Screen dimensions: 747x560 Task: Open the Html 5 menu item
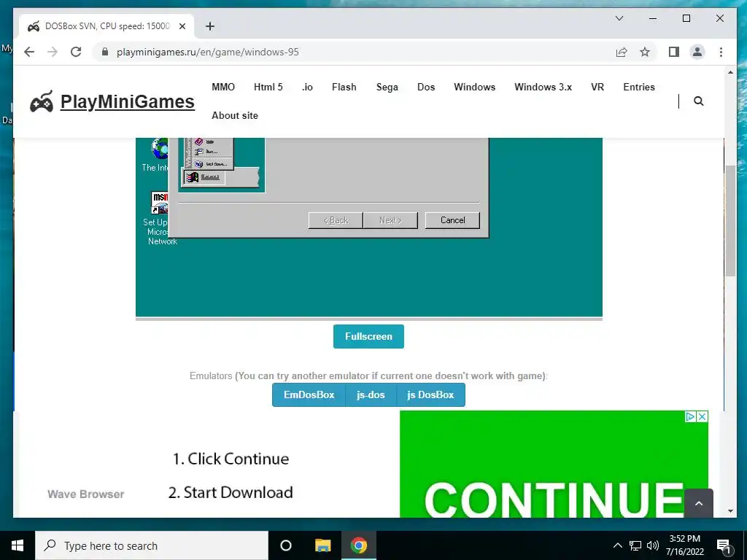[268, 87]
